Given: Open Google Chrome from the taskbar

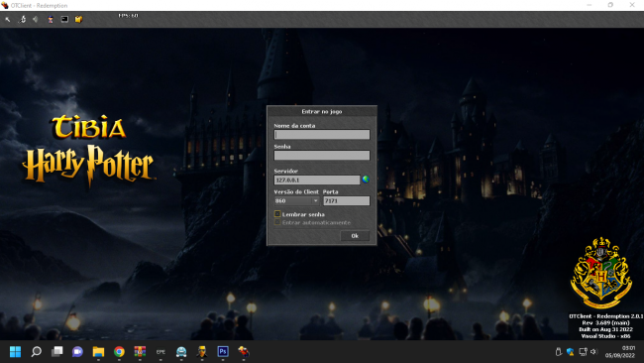Looking at the screenshot, I should (x=119, y=351).
